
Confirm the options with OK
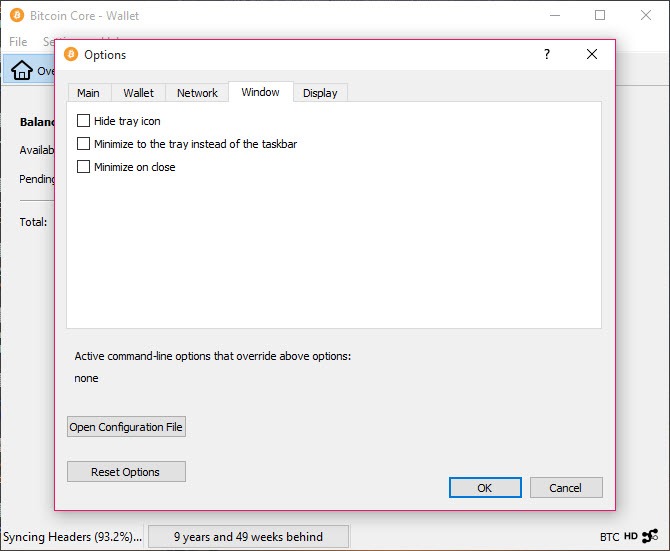pyautogui.click(x=485, y=488)
